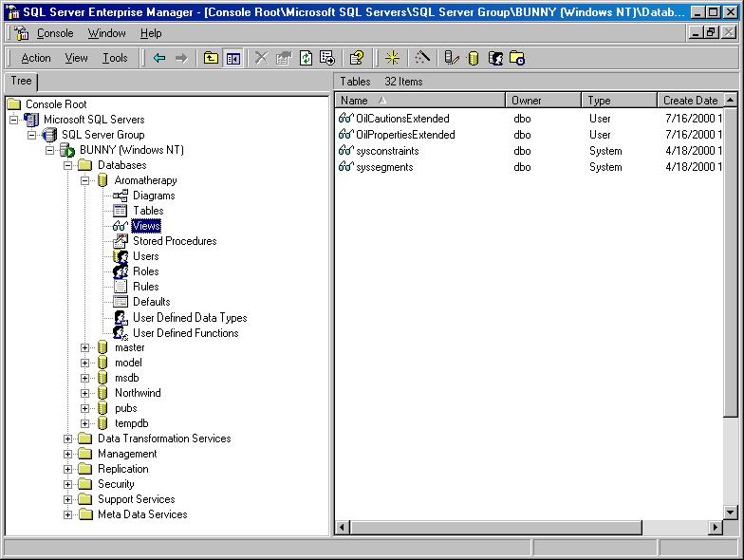
Task: Expand the msdb database
Action: pos(85,378)
